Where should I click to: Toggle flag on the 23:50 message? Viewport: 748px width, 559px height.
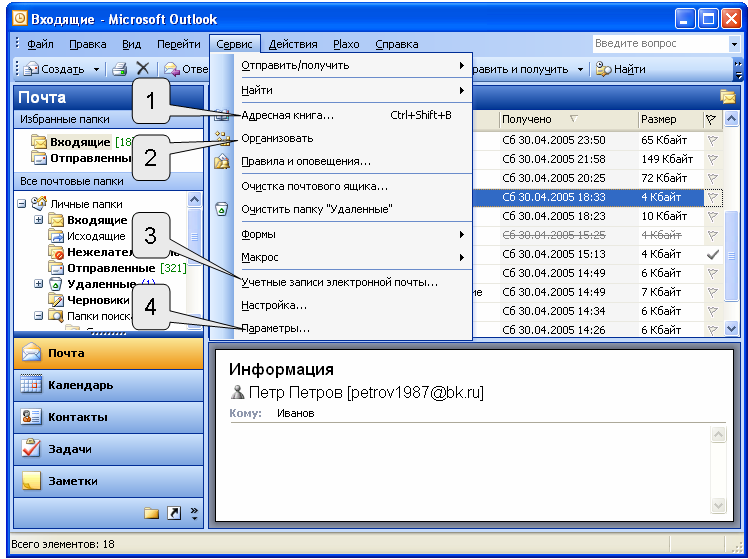pyautogui.click(x=713, y=140)
